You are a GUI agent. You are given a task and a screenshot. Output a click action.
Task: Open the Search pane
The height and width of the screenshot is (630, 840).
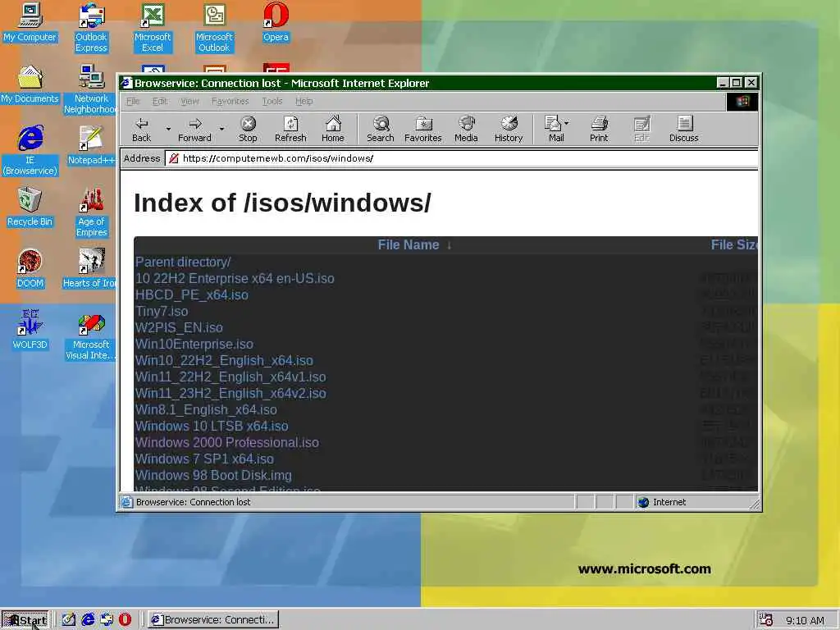[x=381, y=130]
